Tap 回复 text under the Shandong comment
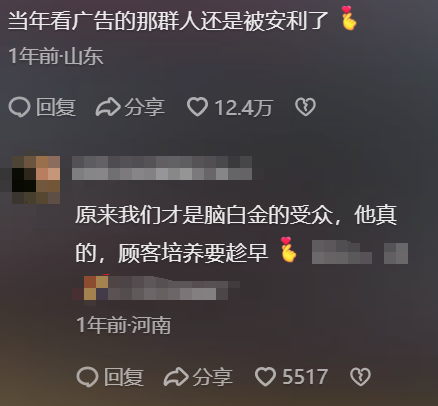Viewport: 438px width, 406px height. click(x=56, y=107)
